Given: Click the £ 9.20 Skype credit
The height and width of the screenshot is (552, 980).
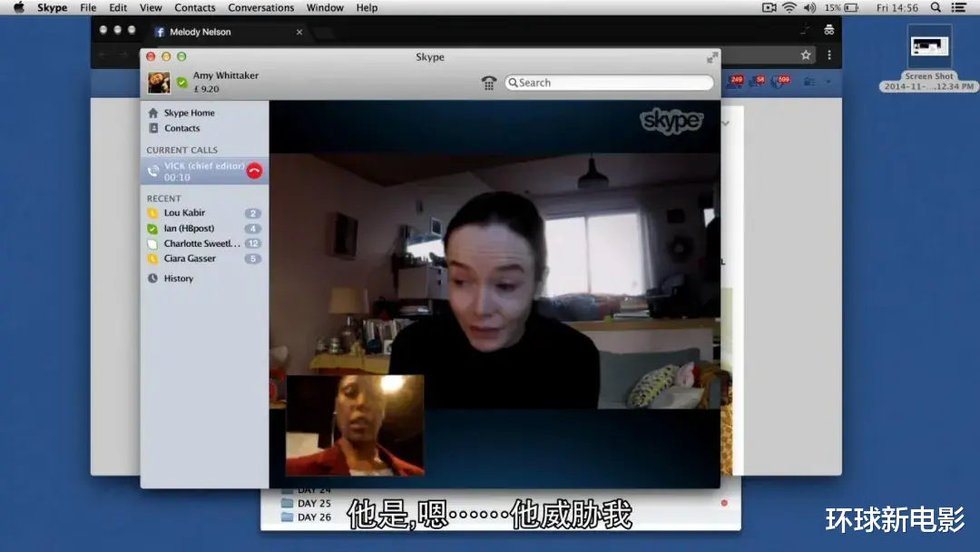Looking at the screenshot, I should pyautogui.click(x=206, y=89).
